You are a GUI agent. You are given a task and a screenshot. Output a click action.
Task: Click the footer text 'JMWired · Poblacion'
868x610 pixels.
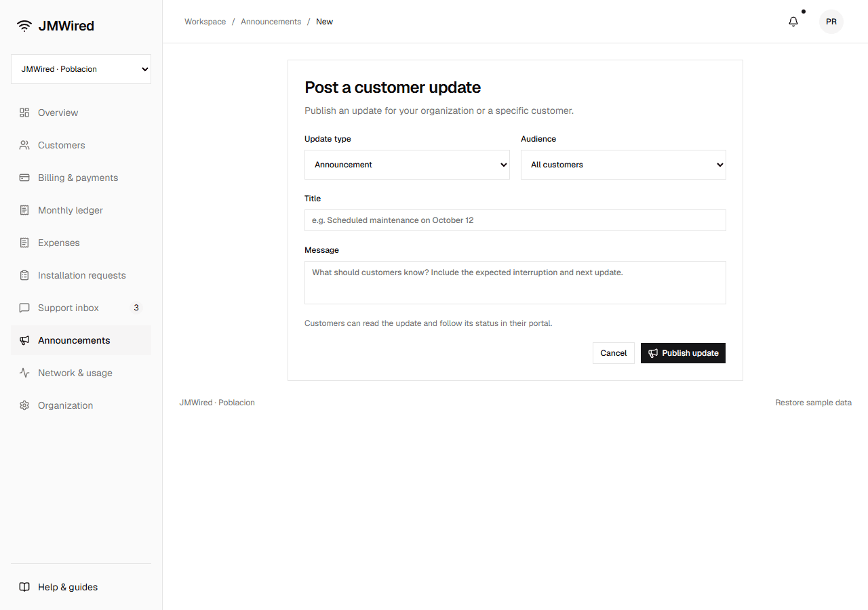pyautogui.click(x=217, y=403)
